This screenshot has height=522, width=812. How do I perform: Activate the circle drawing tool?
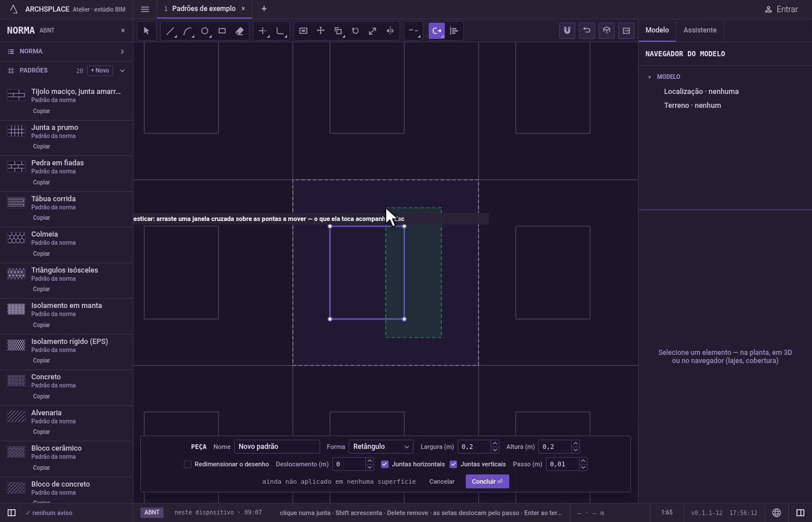click(205, 31)
